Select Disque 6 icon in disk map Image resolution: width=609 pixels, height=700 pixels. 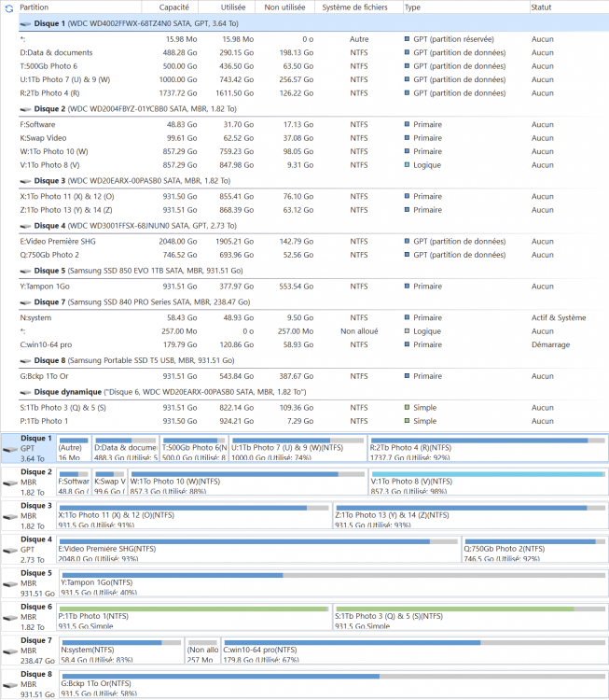point(10,618)
